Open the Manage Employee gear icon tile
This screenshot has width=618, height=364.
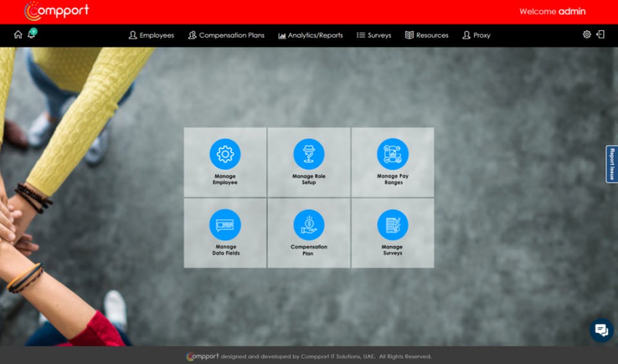[x=225, y=154]
